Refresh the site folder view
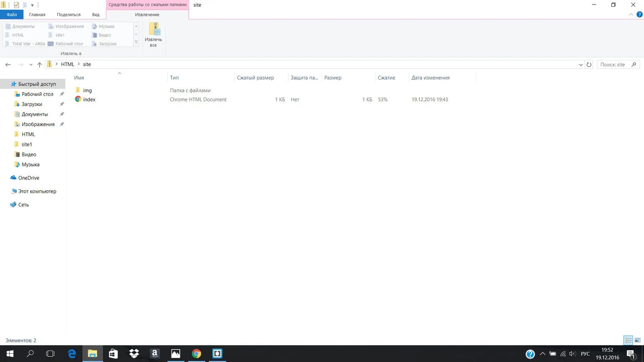Screen dimensions: 644x362 589,65
